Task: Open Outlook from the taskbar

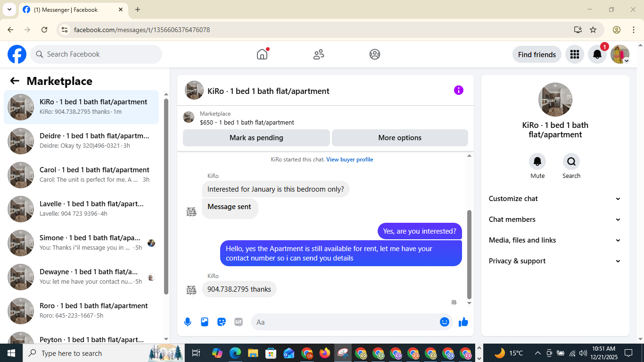Action: [289, 353]
